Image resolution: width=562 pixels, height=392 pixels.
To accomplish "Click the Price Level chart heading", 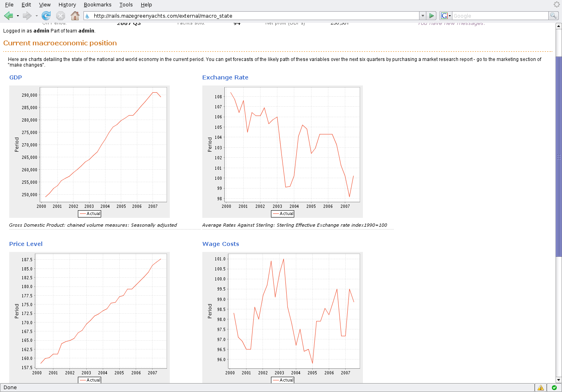I will (26, 244).
